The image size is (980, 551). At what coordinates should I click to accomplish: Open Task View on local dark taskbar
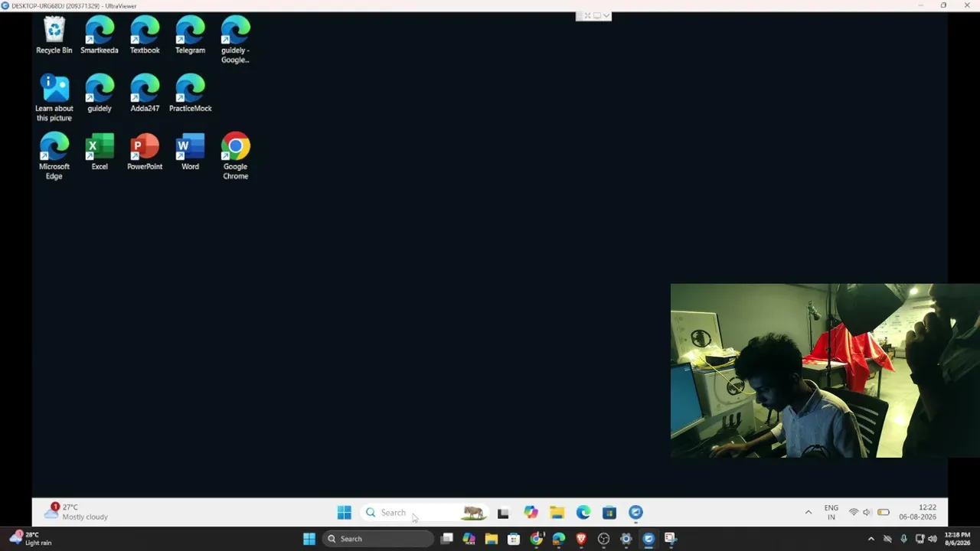[x=447, y=539]
